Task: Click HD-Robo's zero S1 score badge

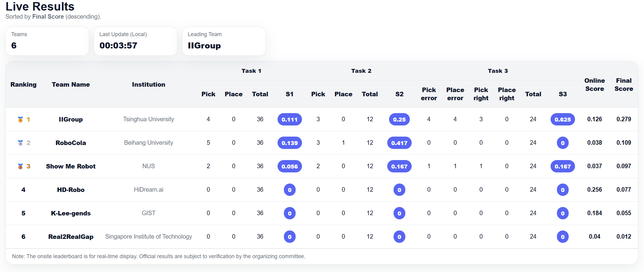Action: coord(289,190)
